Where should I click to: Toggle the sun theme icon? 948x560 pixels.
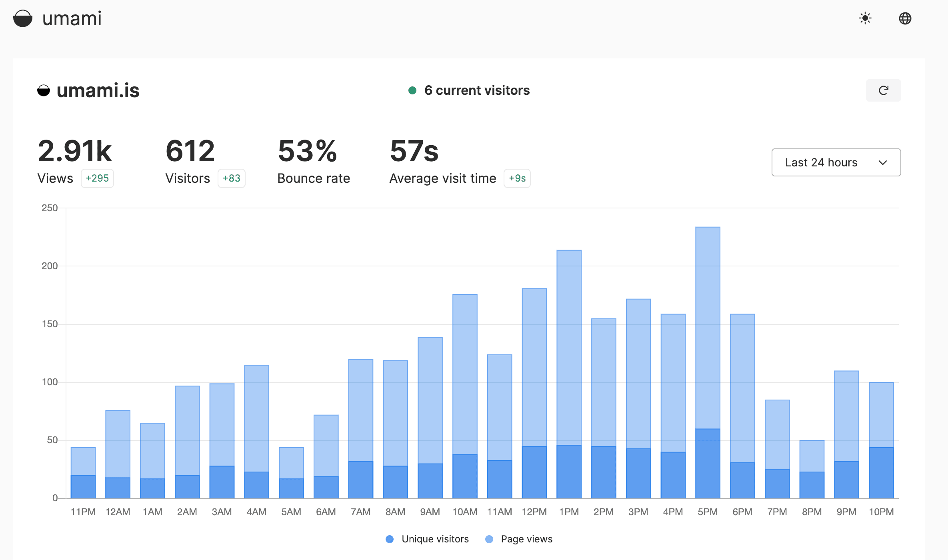pos(865,18)
